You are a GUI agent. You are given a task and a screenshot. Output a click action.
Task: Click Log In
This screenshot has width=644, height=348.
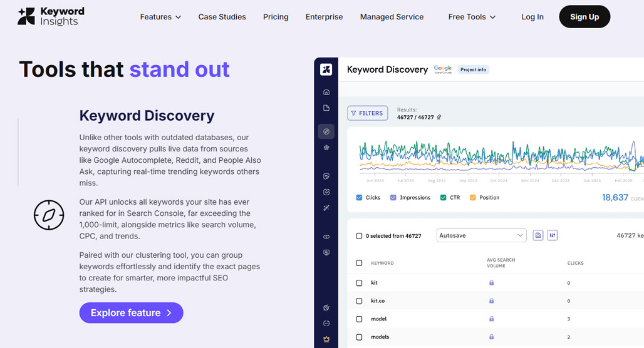532,17
